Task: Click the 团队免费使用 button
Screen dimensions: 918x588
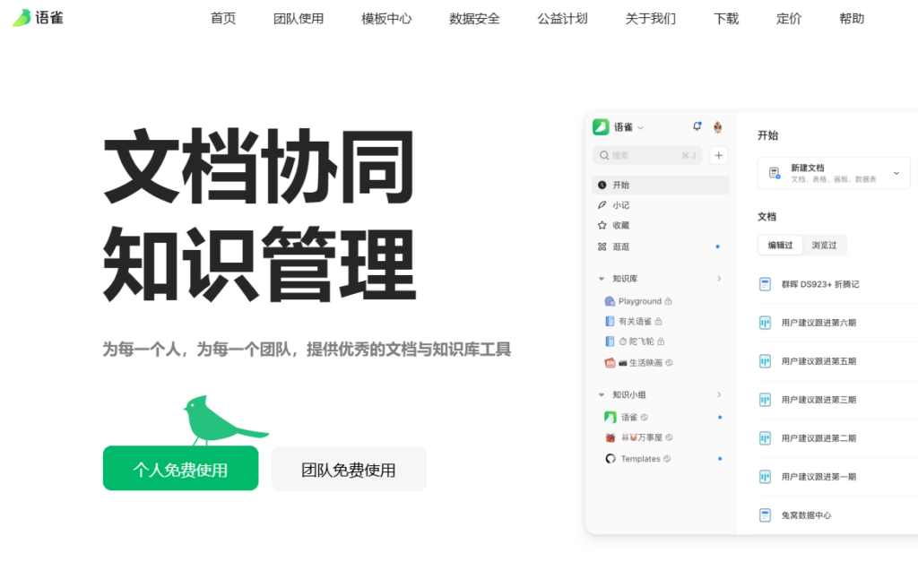Action: coord(349,468)
